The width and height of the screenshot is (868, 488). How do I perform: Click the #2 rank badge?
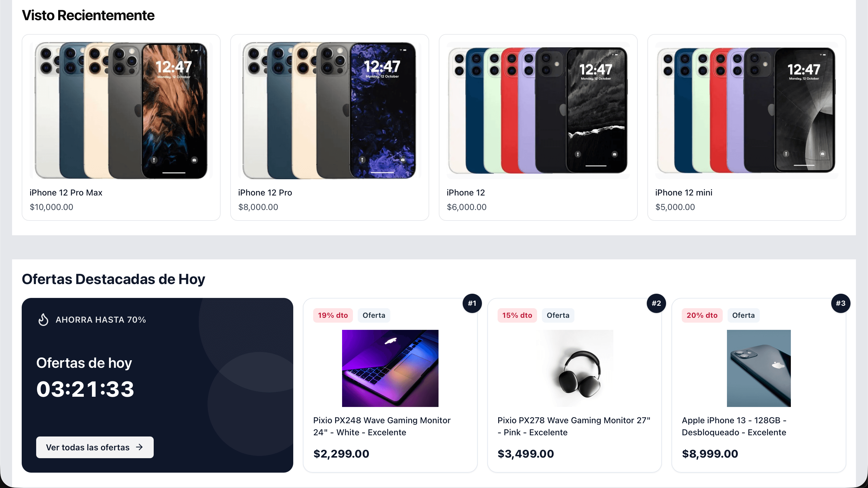[656, 303]
